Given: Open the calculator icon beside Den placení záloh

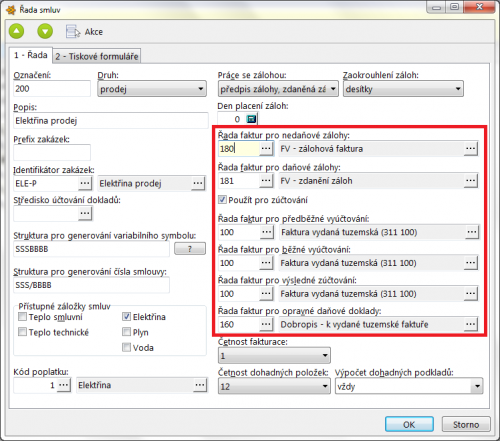Looking at the screenshot, I should coord(251,119).
